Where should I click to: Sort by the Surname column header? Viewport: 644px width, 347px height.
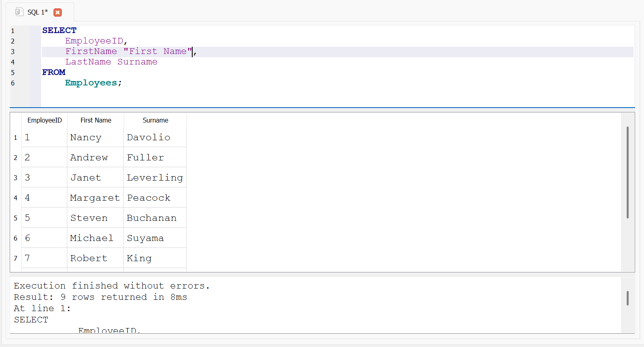[155, 121]
